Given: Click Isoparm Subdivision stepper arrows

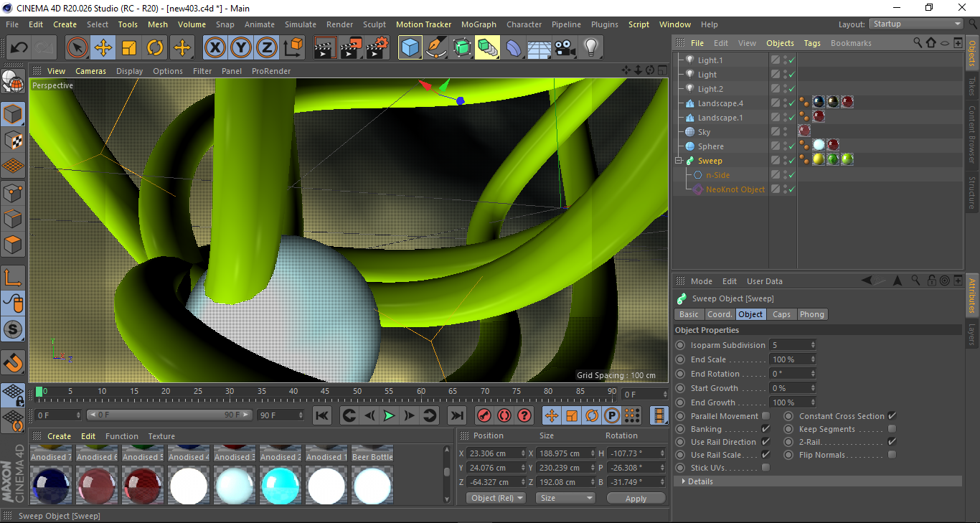Looking at the screenshot, I should pos(813,345).
